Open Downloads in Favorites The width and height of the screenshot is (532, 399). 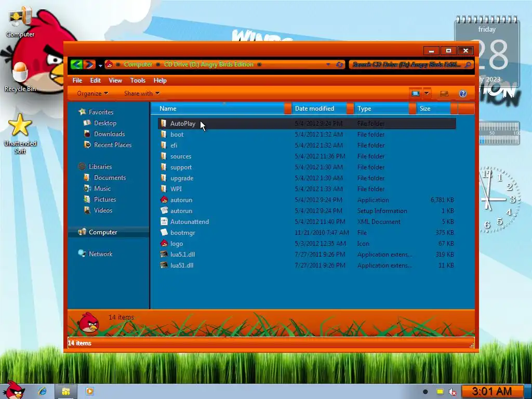[x=109, y=134]
